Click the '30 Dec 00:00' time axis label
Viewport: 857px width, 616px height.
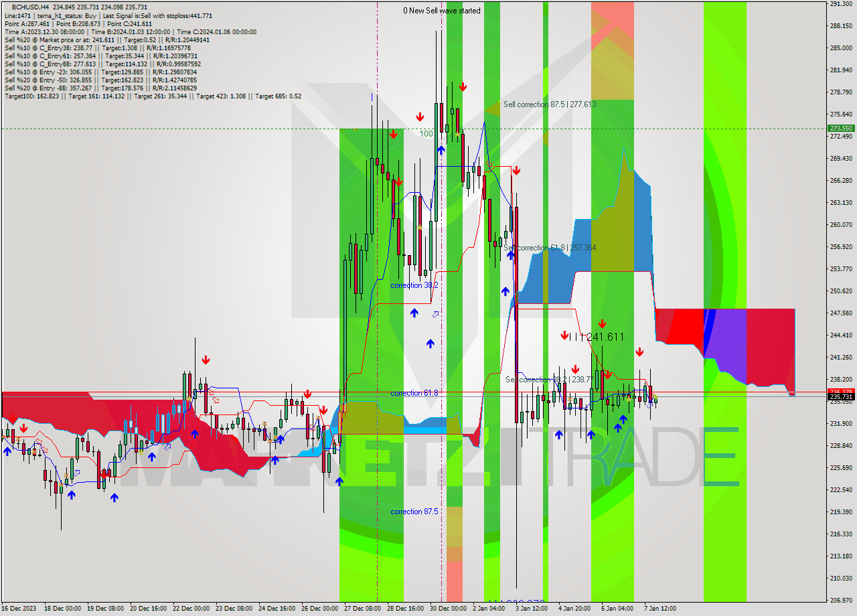448,609
